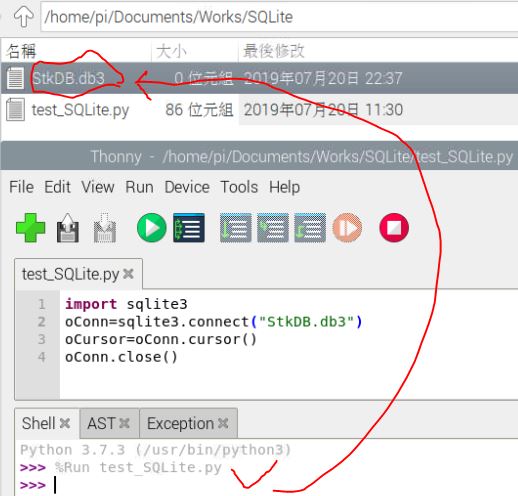Click the 86 位元組 size cell

click(x=199, y=110)
